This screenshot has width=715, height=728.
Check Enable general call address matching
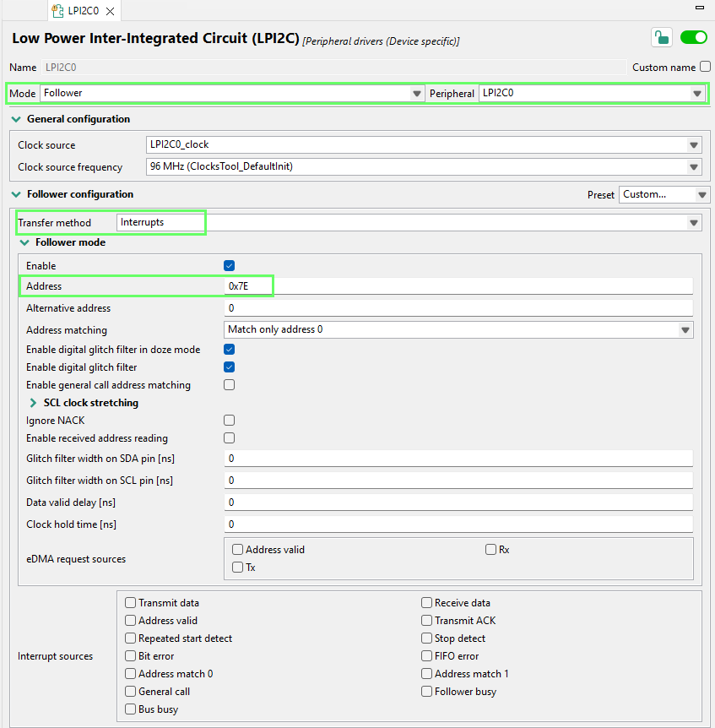click(230, 385)
